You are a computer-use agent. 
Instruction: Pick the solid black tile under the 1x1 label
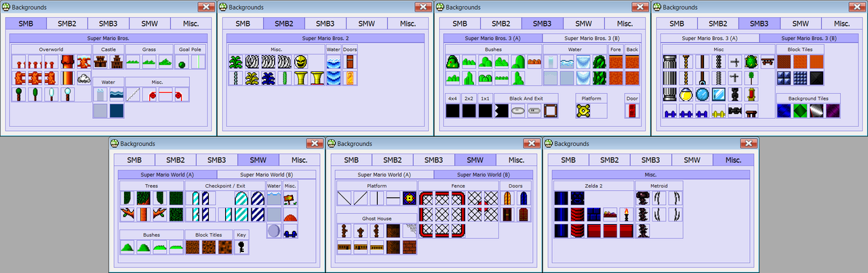click(486, 111)
